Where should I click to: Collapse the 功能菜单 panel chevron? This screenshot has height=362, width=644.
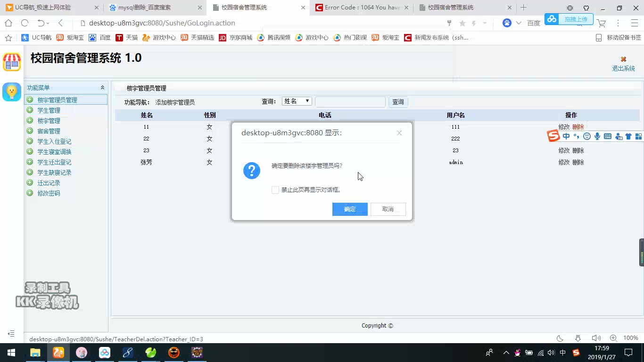(x=102, y=87)
